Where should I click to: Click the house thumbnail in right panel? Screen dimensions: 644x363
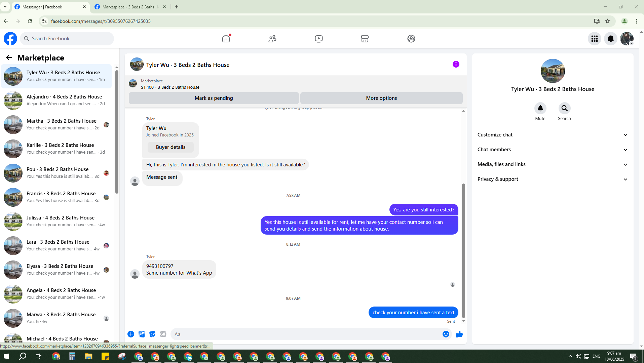tap(553, 71)
